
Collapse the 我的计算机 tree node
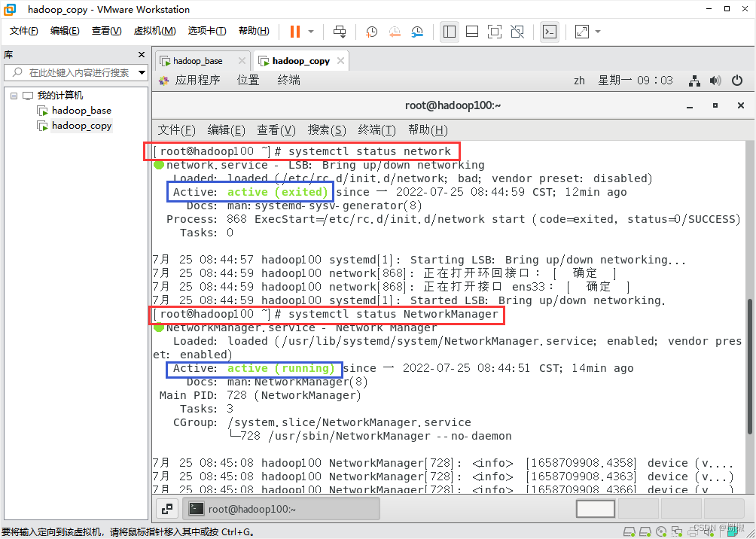14,96
